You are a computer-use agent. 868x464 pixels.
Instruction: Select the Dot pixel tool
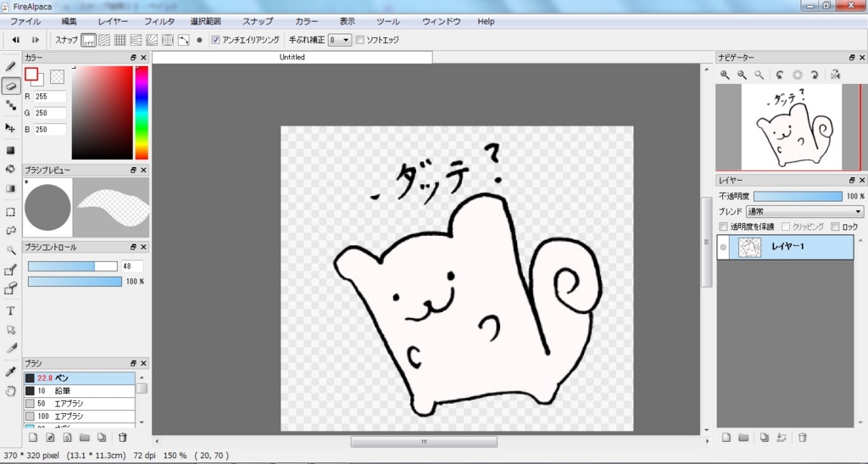tap(10, 105)
